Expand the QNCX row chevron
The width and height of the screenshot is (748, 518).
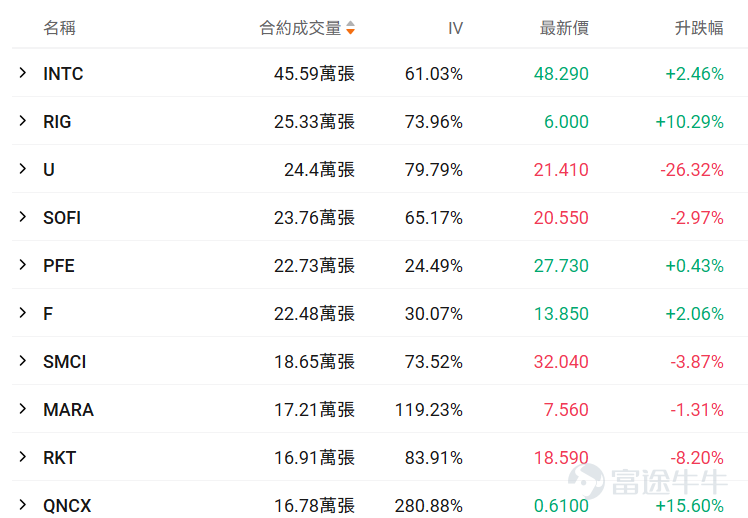point(22,505)
